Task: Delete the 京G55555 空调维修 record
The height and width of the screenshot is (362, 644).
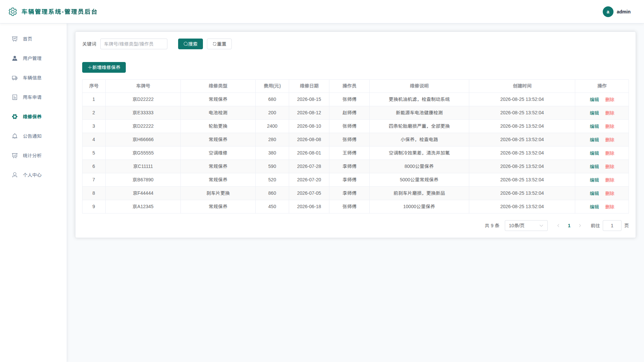Action: (x=610, y=153)
